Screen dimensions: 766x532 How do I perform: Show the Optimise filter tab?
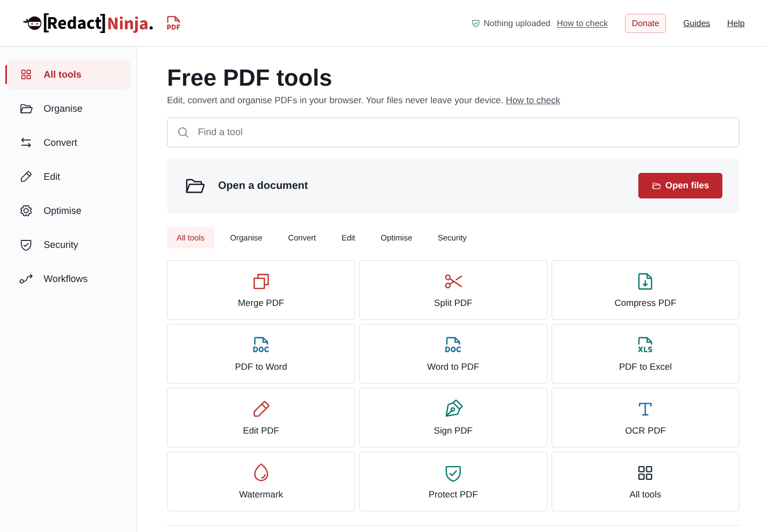(x=396, y=238)
